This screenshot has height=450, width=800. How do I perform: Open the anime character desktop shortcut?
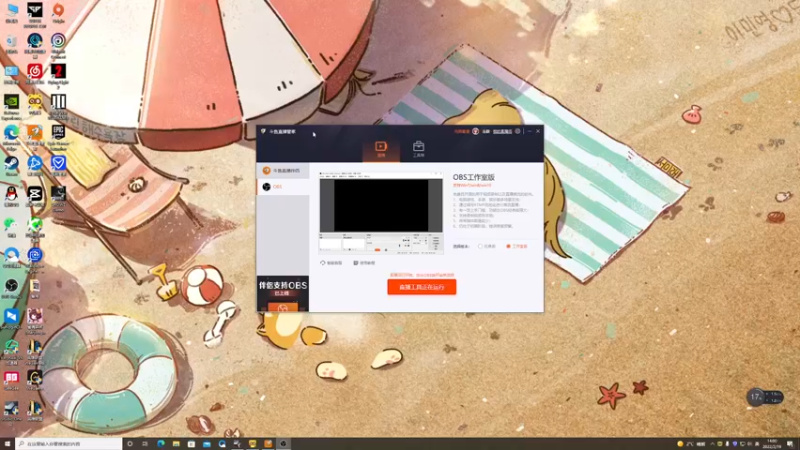(35, 320)
